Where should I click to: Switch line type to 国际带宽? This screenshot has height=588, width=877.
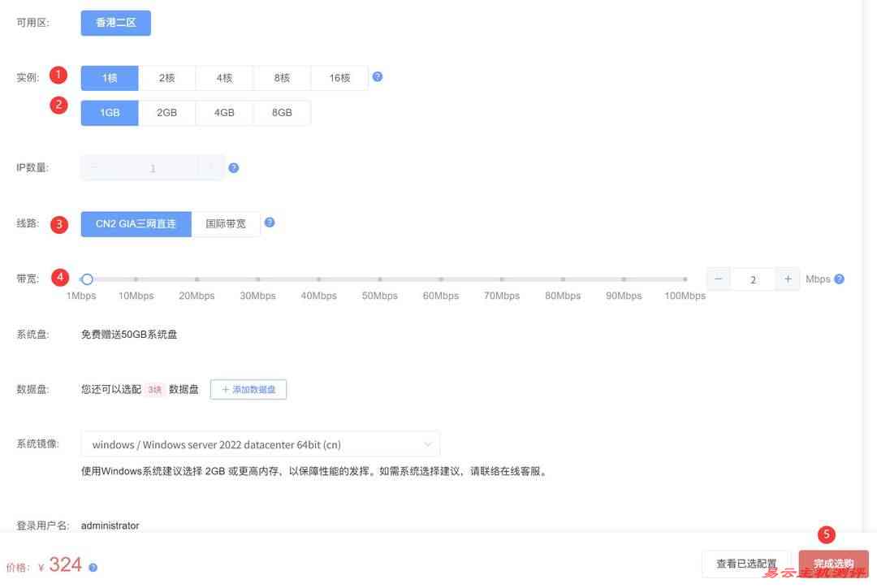pyautogui.click(x=226, y=223)
